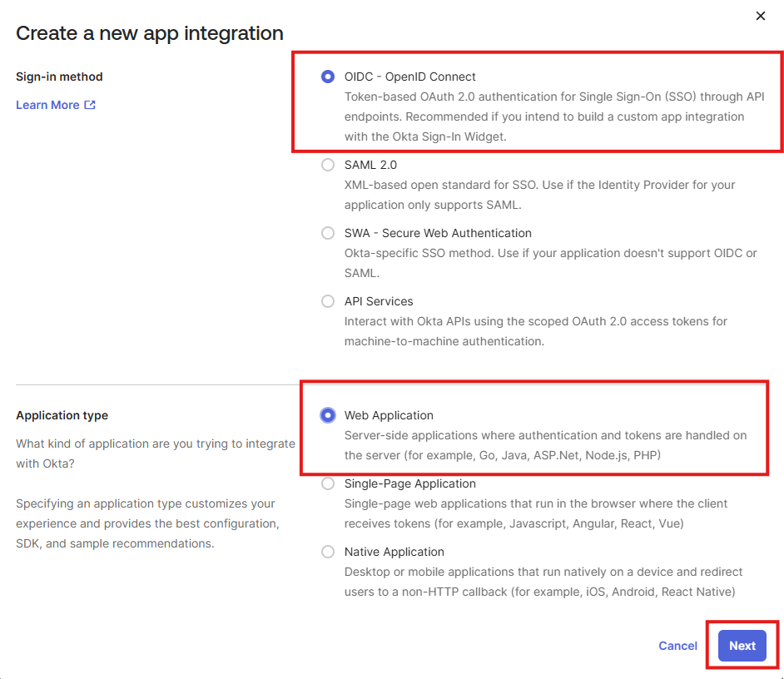Close the Create a new app integration dialog
784x679 pixels.
760,16
